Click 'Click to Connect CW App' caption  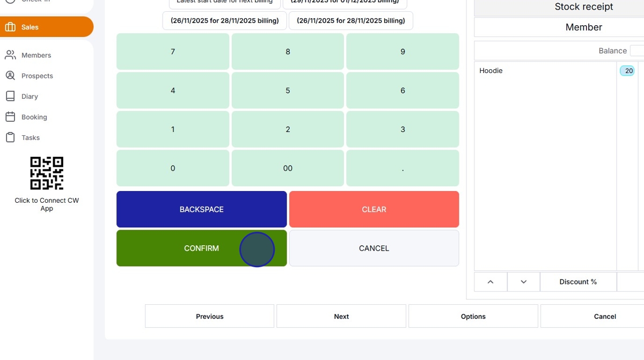tap(47, 204)
